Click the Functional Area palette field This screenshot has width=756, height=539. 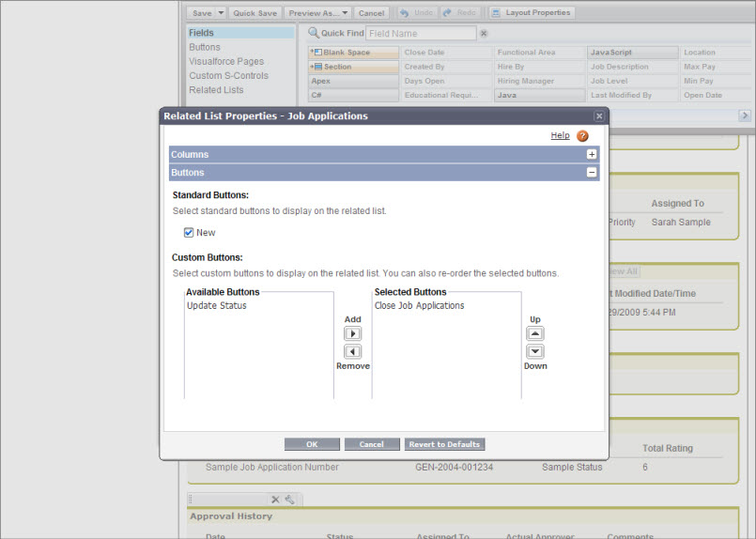click(539, 52)
